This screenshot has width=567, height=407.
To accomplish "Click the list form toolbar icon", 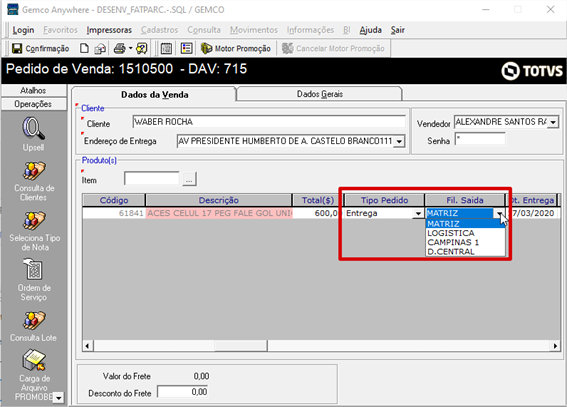I will click(x=187, y=48).
